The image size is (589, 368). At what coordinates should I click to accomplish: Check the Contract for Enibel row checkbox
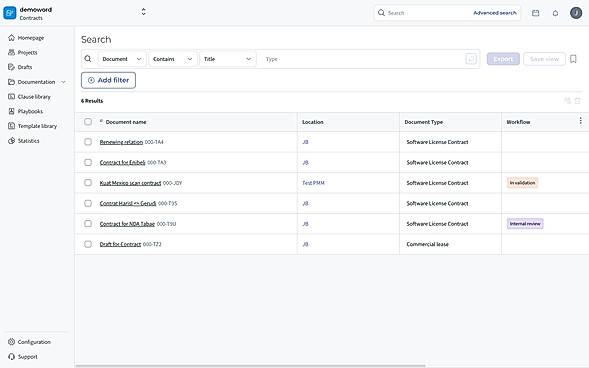click(88, 162)
